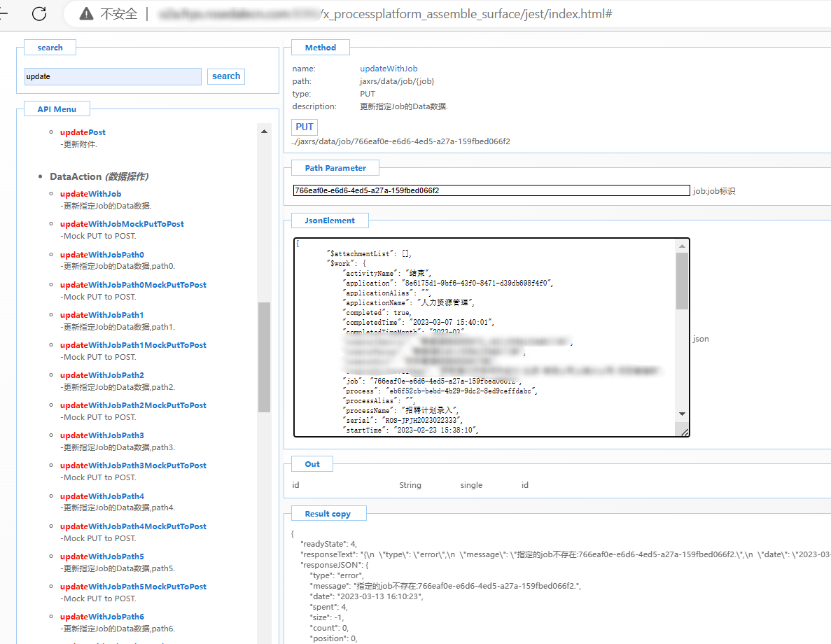
Task: Click the date line 2023-03-13 16:10:23
Action: click(366, 597)
